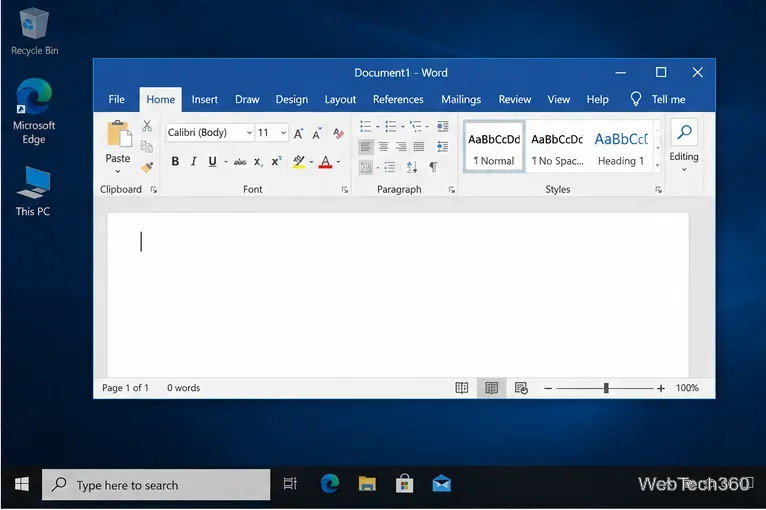This screenshot has height=510, width=766.
Task: Click the Paste clipboard icon
Action: (119, 133)
